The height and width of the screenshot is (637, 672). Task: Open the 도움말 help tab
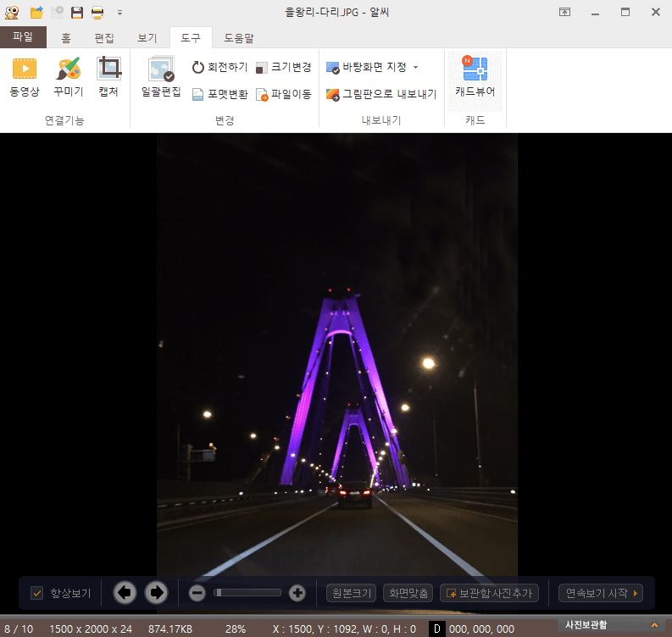click(x=239, y=38)
